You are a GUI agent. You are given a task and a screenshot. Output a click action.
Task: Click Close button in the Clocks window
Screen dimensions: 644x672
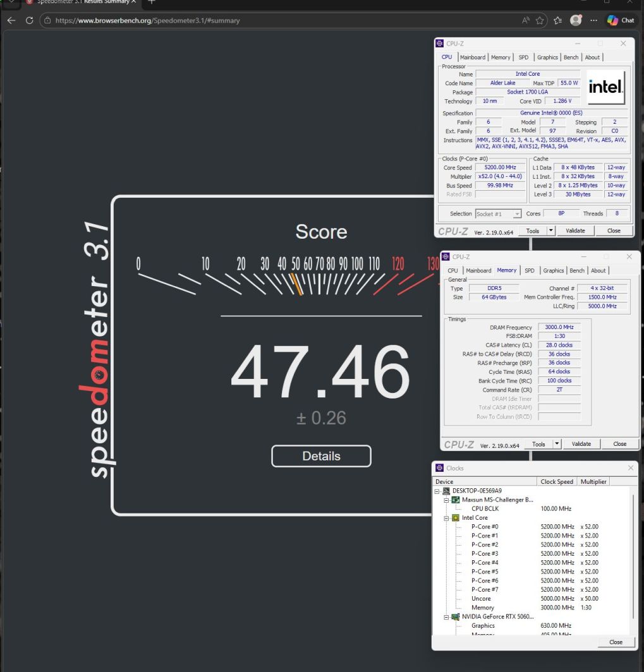(x=616, y=642)
